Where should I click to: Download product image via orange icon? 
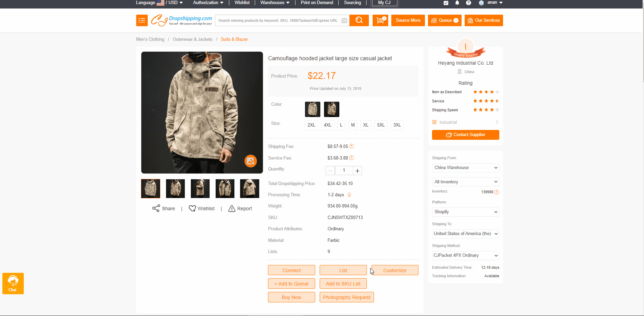(251, 161)
